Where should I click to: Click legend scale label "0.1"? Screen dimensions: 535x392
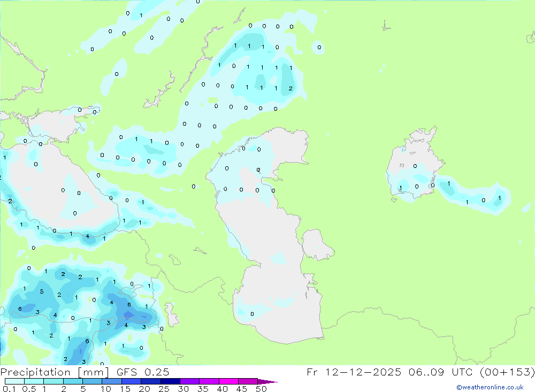click(x=9, y=389)
